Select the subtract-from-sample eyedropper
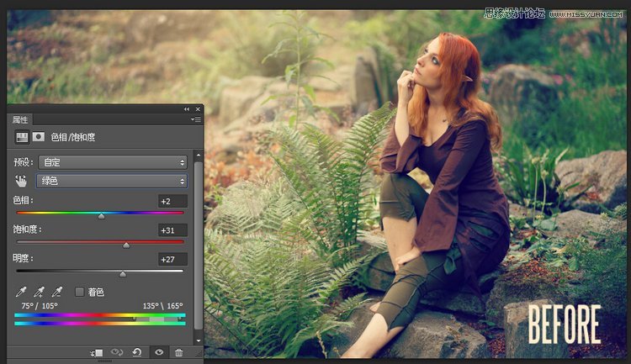Screen dimensions: 631x364 [56, 292]
